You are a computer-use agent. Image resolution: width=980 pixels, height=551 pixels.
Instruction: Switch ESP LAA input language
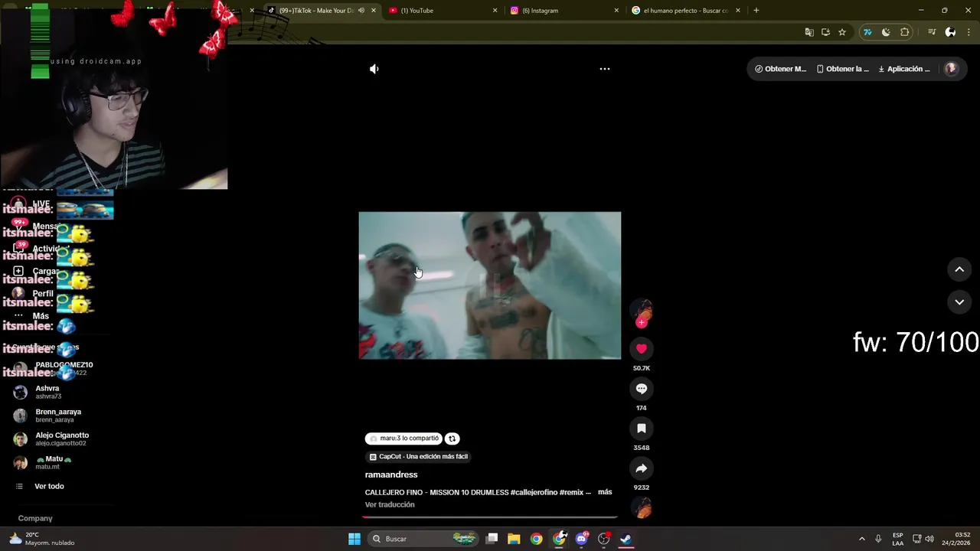pos(897,539)
